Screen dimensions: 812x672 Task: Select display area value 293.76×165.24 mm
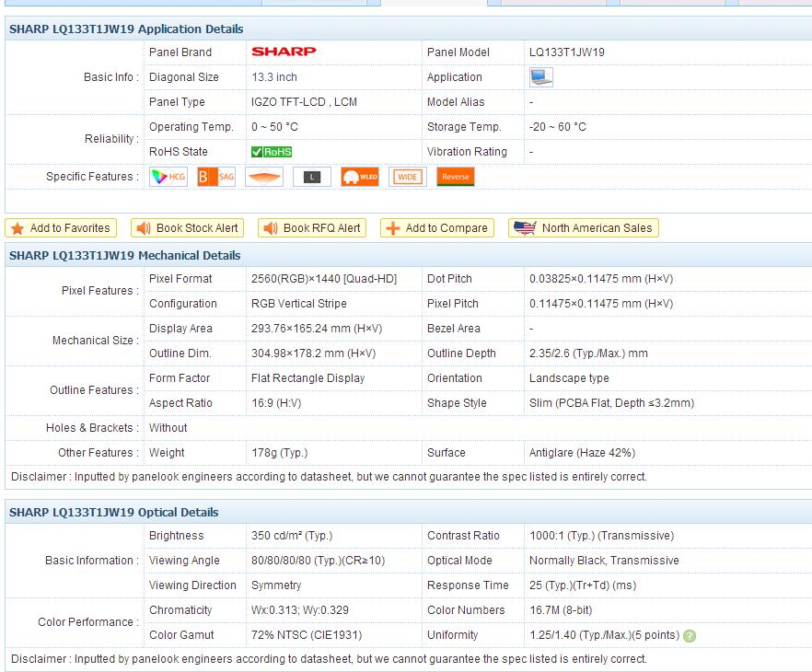click(x=317, y=329)
